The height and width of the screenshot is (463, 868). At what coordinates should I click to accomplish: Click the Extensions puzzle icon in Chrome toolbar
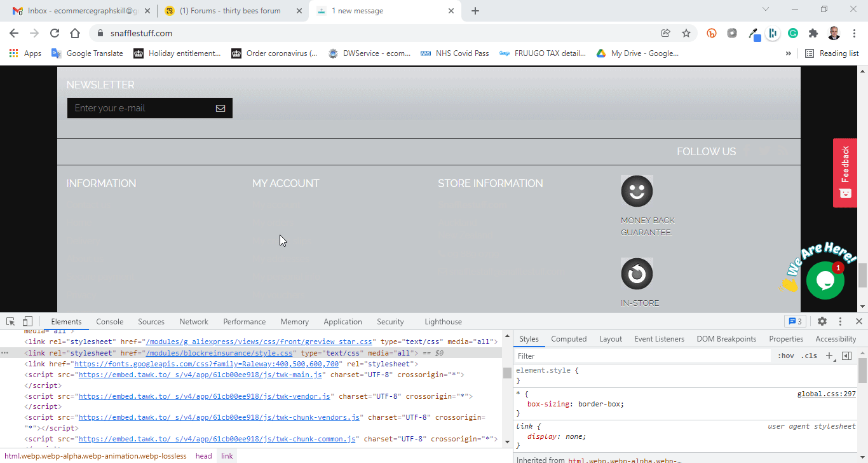[813, 33]
